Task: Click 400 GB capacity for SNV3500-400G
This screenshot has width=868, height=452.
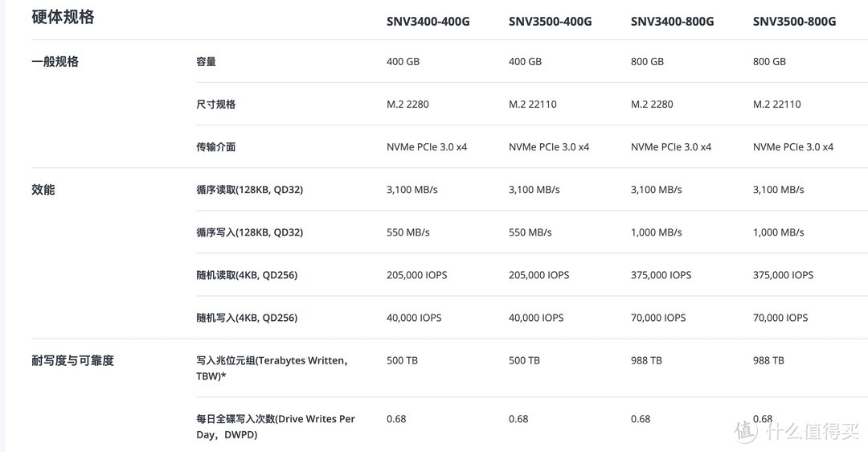Action: coord(526,61)
